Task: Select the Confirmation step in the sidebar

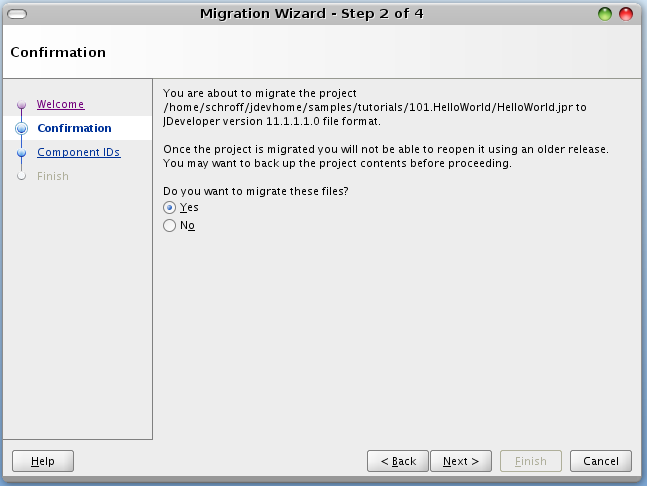Action: [74, 128]
